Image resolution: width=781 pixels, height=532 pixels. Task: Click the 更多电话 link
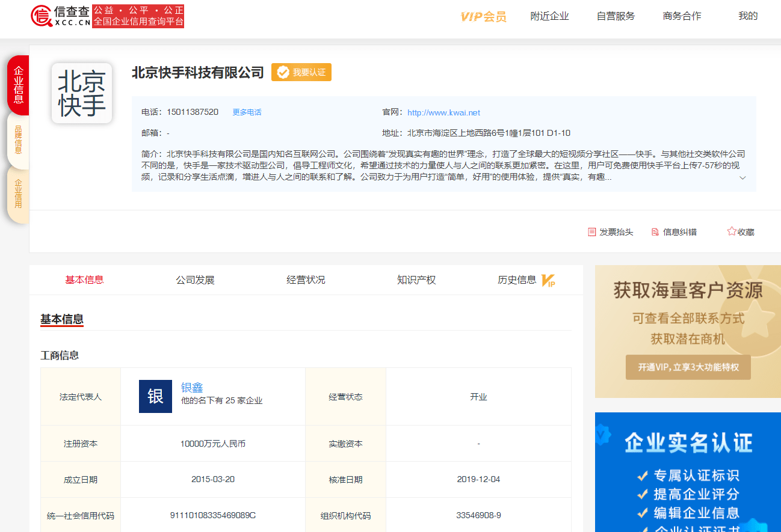247,112
